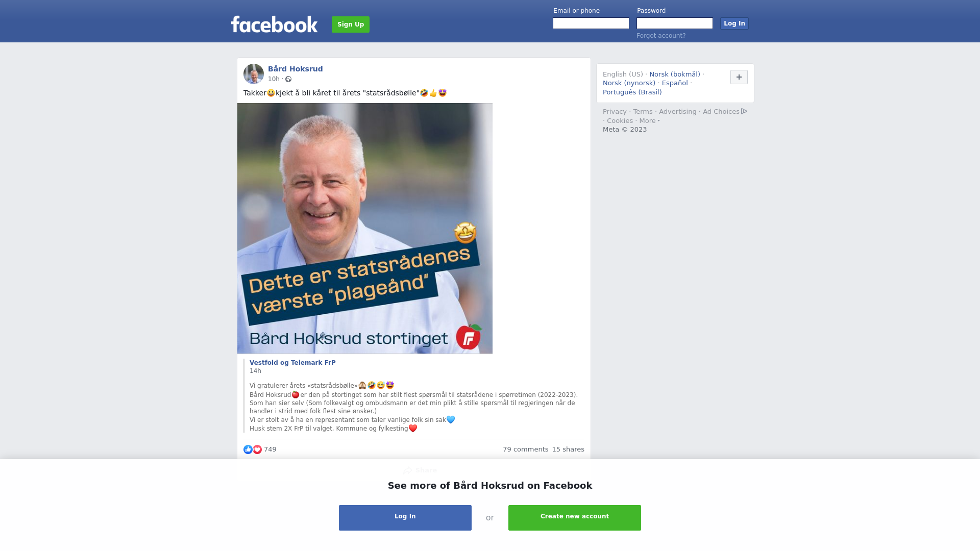Click the Ad Choices triangle icon

(x=744, y=111)
